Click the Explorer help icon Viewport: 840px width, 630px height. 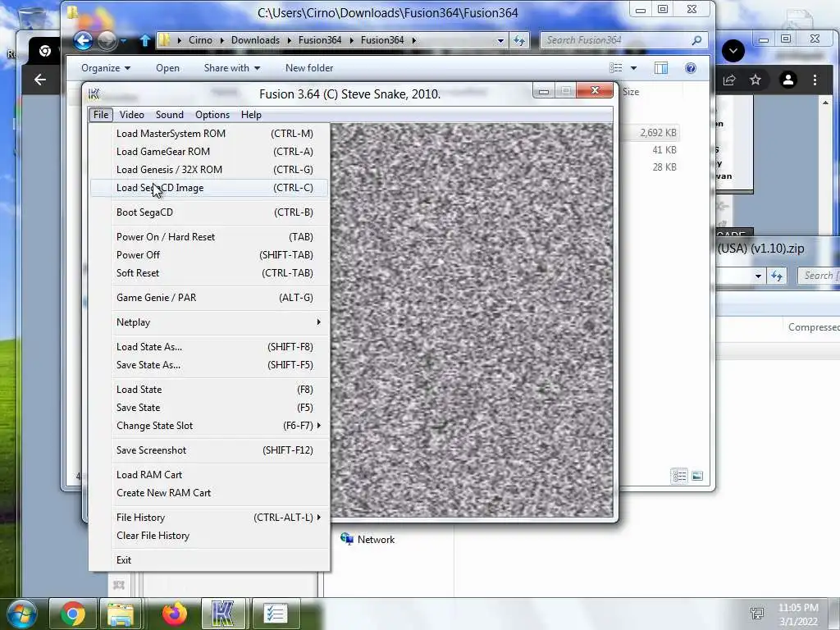click(691, 68)
